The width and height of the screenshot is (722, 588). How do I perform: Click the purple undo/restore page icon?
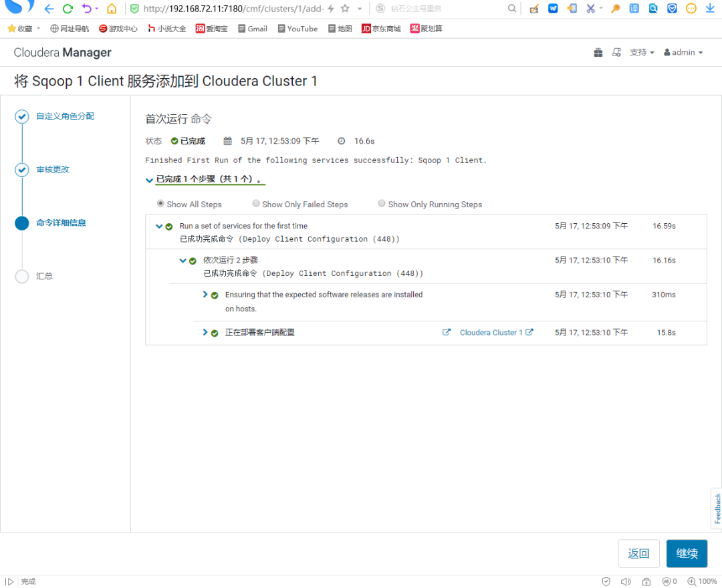(x=86, y=9)
